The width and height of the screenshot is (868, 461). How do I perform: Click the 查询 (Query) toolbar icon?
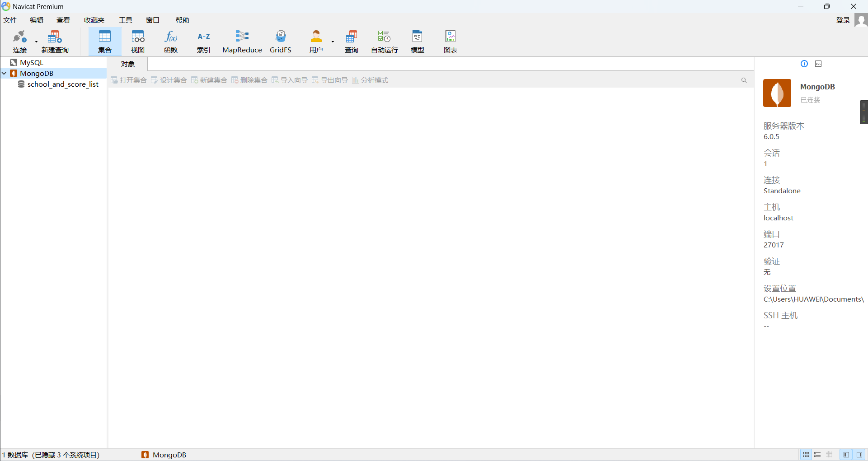click(352, 42)
